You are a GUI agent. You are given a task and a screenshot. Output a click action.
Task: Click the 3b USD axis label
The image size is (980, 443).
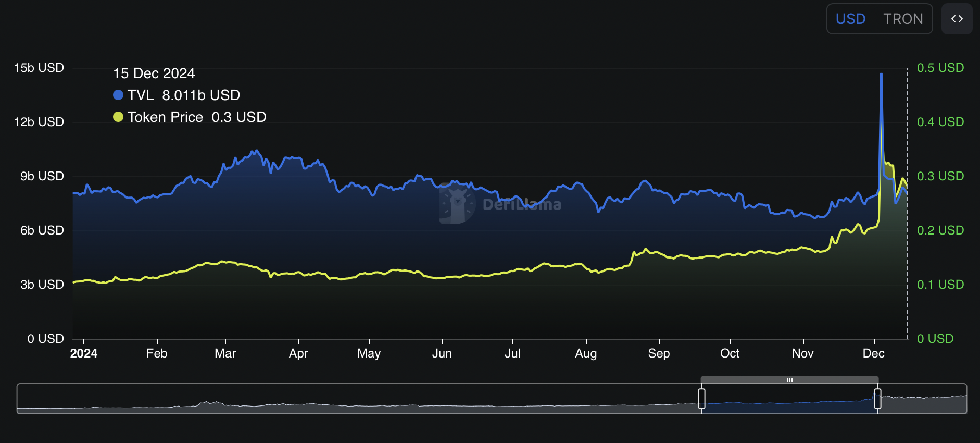click(42, 285)
